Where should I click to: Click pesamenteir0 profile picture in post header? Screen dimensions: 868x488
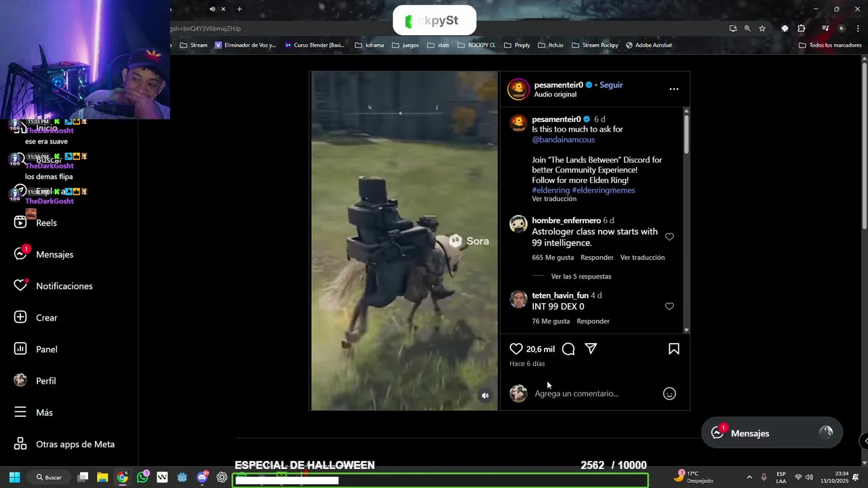click(519, 89)
